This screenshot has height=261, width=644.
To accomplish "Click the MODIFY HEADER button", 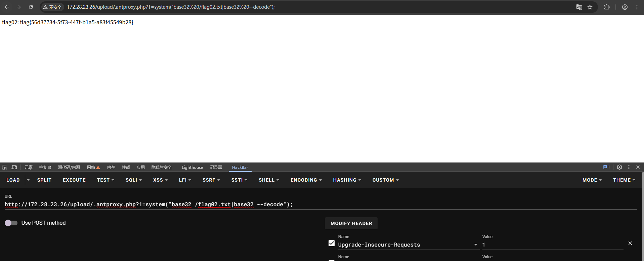I will (x=351, y=223).
